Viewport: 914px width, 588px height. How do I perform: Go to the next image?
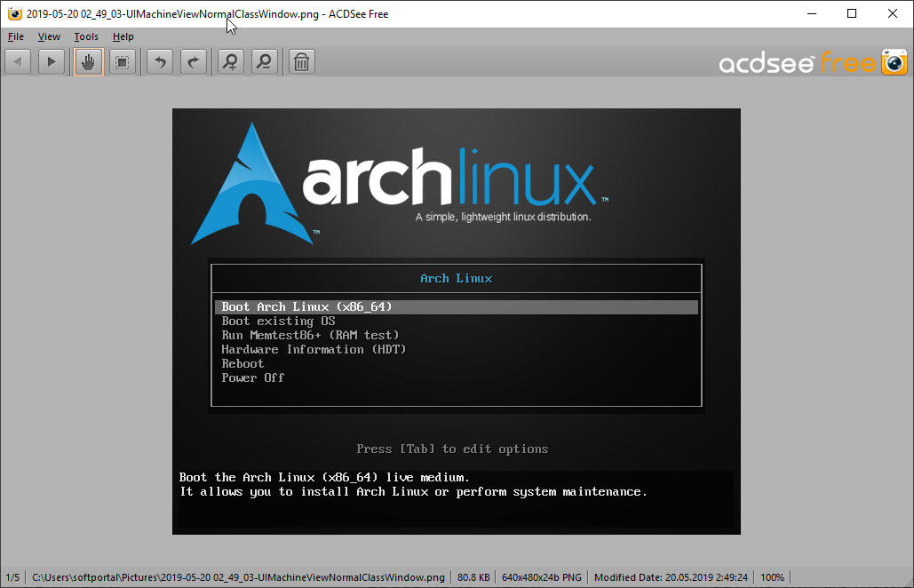pyautogui.click(x=52, y=62)
